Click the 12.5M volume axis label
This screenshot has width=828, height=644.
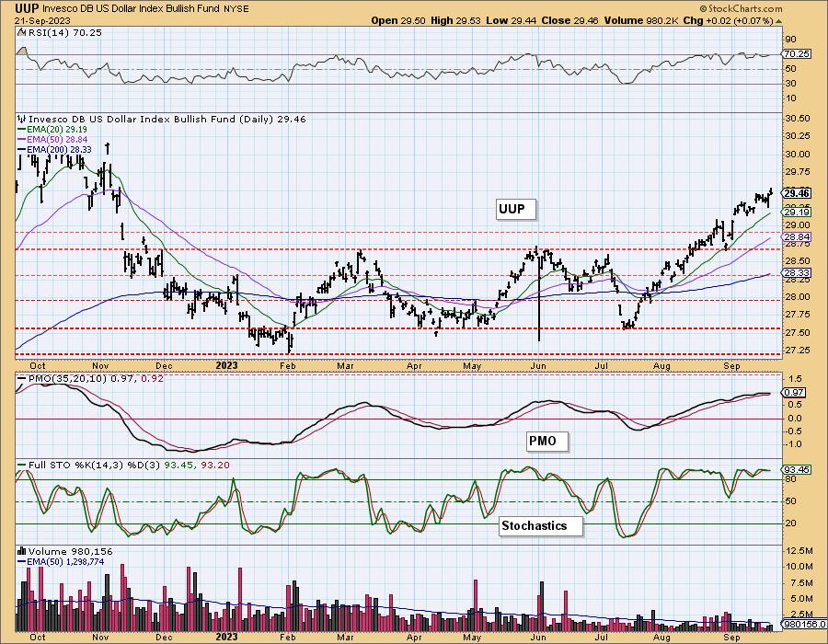point(799,550)
